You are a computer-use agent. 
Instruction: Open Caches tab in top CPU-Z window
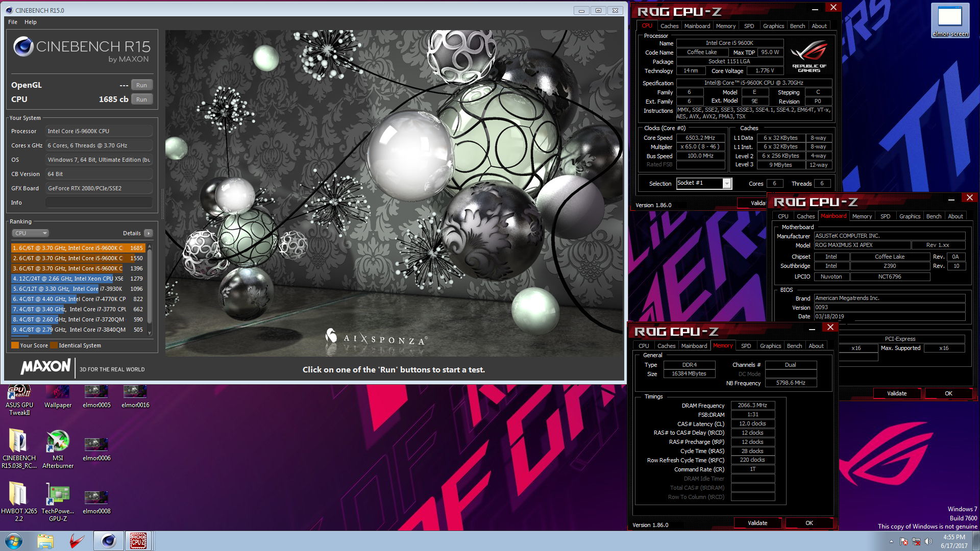(669, 26)
